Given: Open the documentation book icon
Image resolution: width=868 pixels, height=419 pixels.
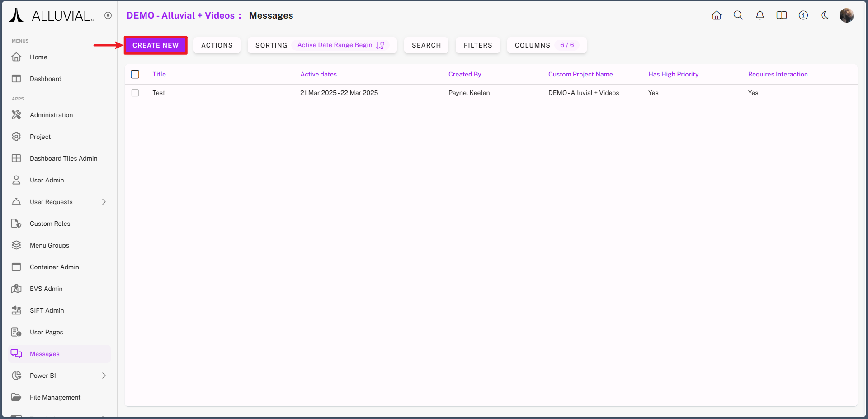Looking at the screenshot, I should 782,15.
